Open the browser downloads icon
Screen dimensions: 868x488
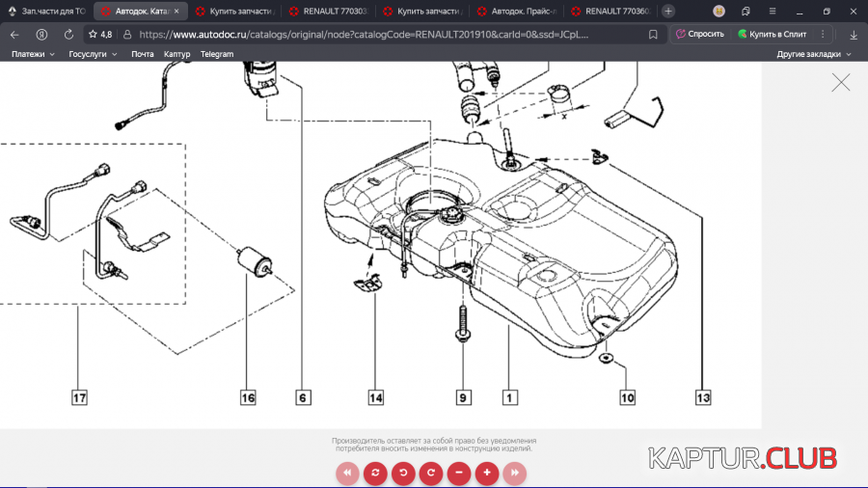click(853, 34)
